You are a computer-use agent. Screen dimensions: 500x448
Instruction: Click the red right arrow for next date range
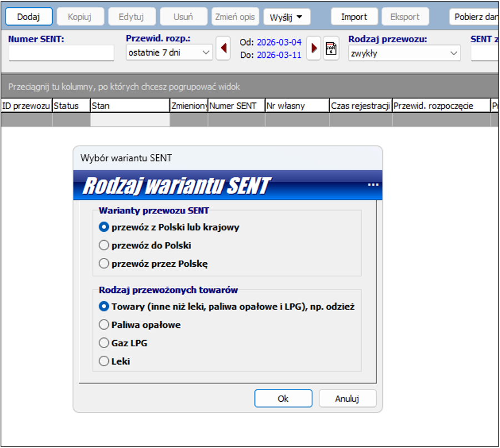(x=313, y=48)
